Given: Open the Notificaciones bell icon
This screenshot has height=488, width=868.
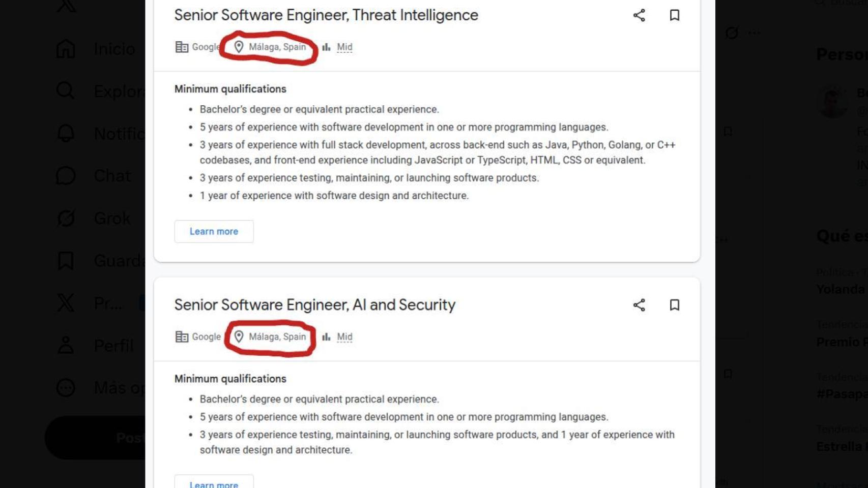Looking at the screenshot, I should 66,134.
